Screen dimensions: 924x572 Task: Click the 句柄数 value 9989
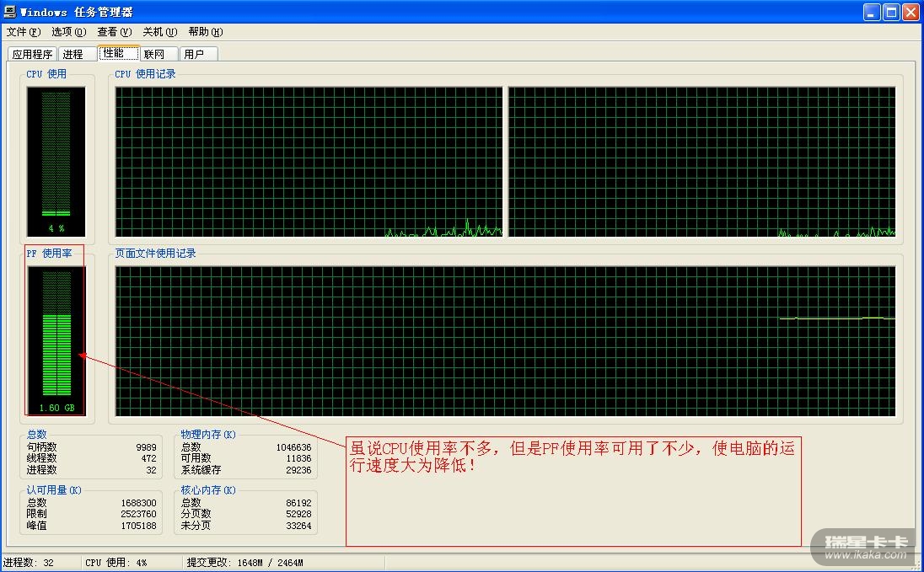146,447
